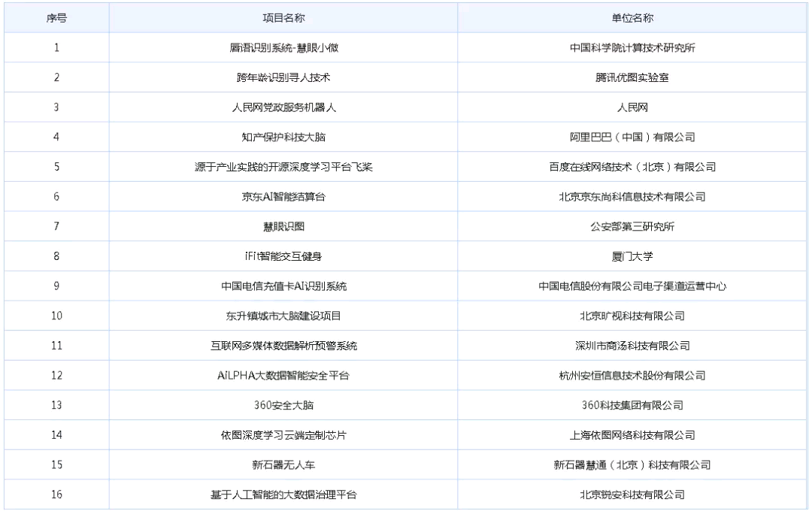Select the project AiLPHA大数据智能安全平台
Screen dimensions: 812x514
tap(283, 375)
